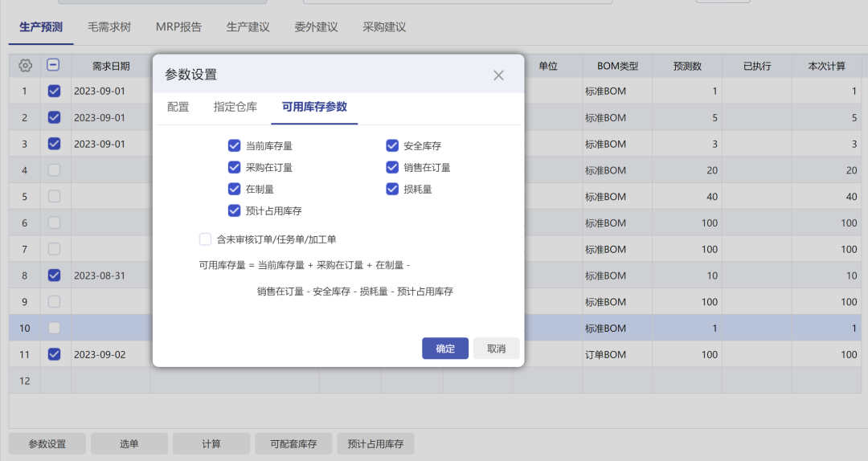The image size is (868, 461).
Task: Disable the 预计占用库存 checkbox in the dialog
Action: pos(234,210)
